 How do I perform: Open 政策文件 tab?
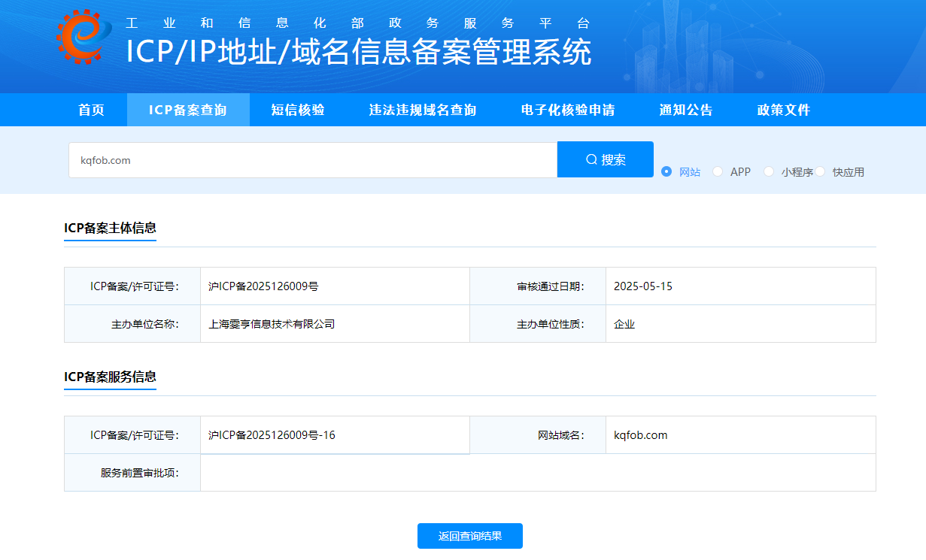[784, 110]
